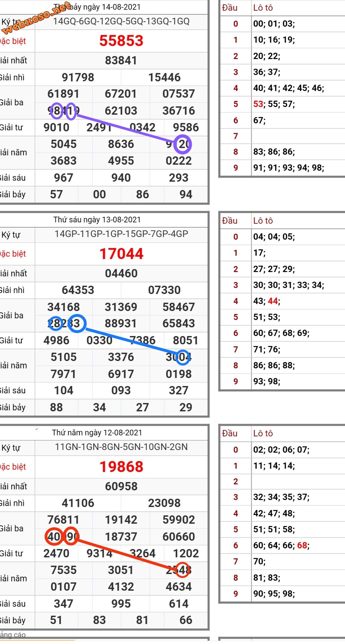Click sixth prize number 940
345x644 pixels.
pos(121,177)
